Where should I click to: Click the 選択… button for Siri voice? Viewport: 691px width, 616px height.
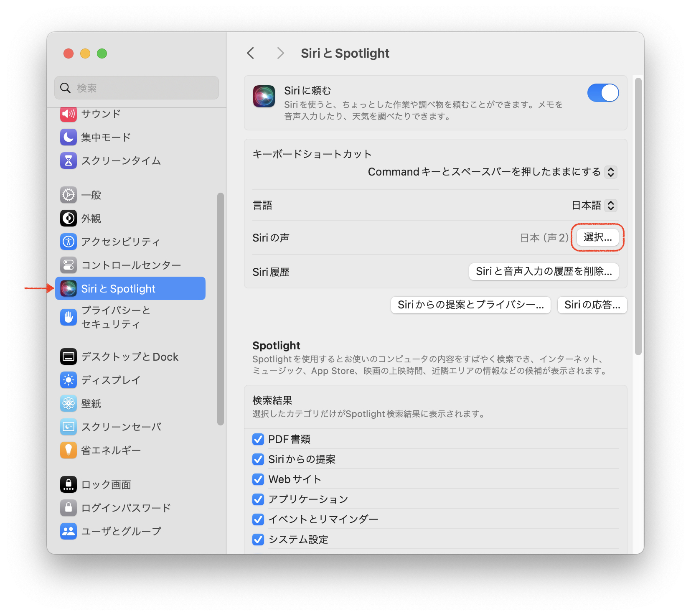(x=597, y=237)
